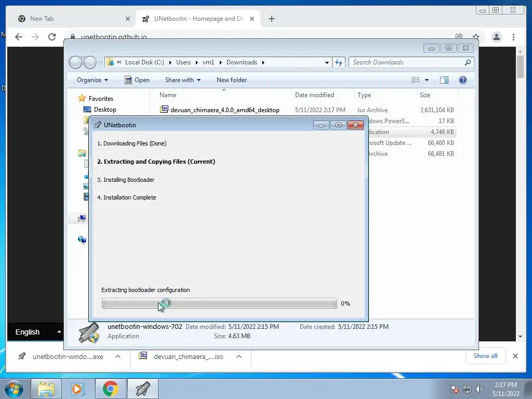Click the Installing Bootloader step

pyautogui.click(x=126, y=180)
